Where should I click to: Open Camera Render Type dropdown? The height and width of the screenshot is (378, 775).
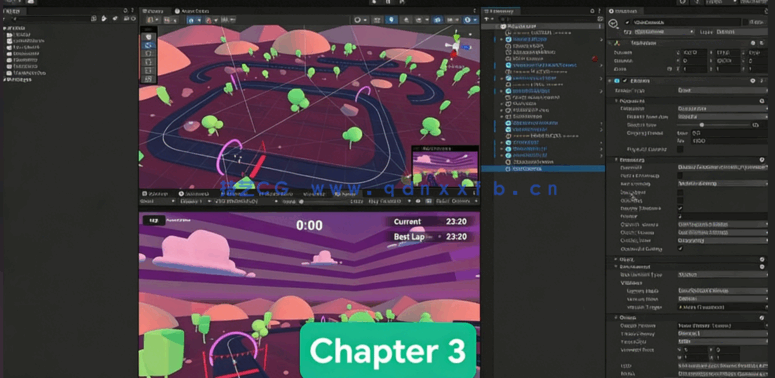coord(722,90)
